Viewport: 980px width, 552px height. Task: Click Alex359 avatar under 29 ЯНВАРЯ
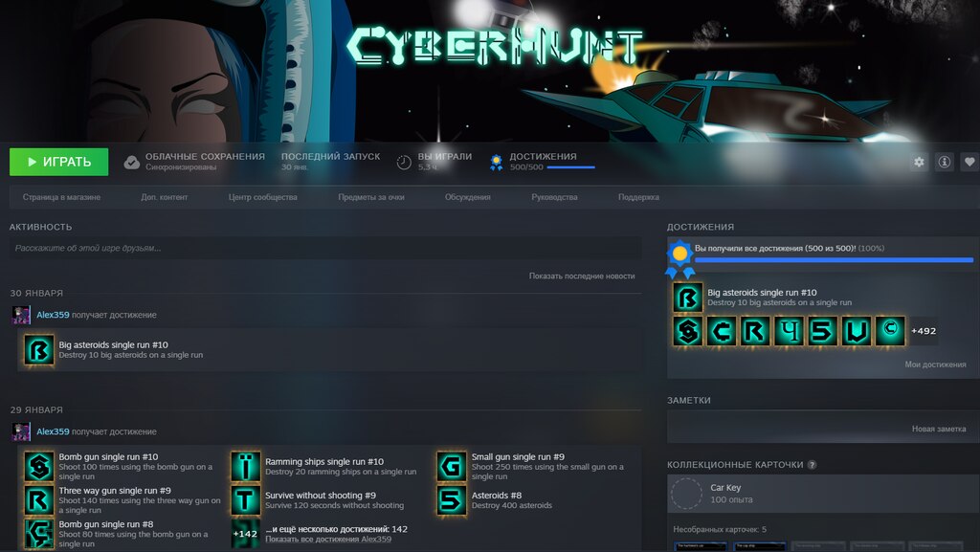[x=21, y=431]
